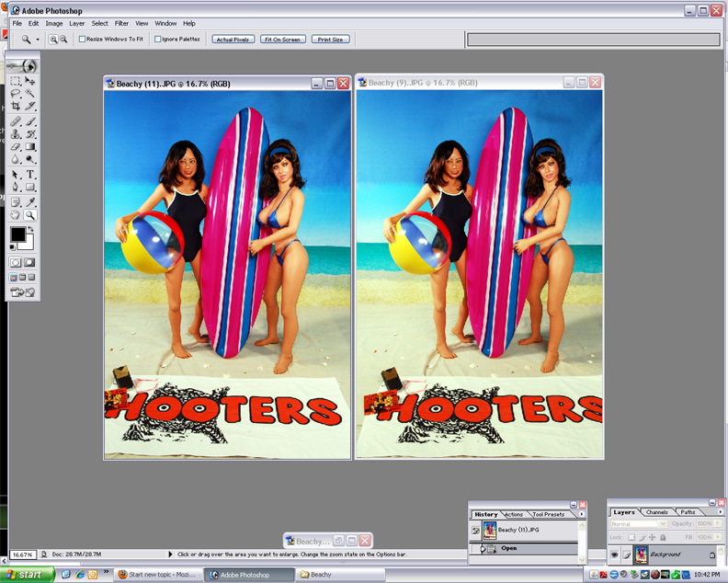Select the Zoom tool in the toolbox

pyautogui.click(x=30, y=214)
